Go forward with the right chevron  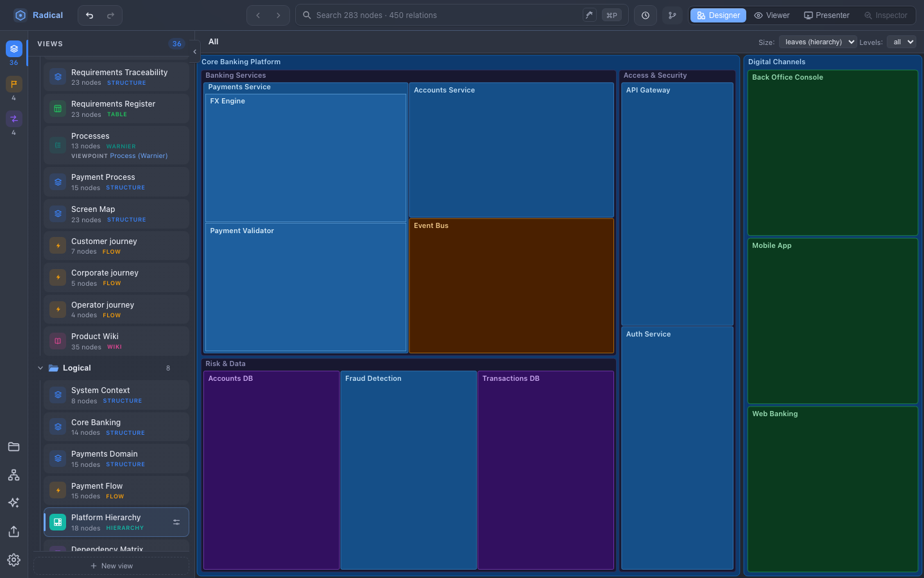[x=278, y=15]
